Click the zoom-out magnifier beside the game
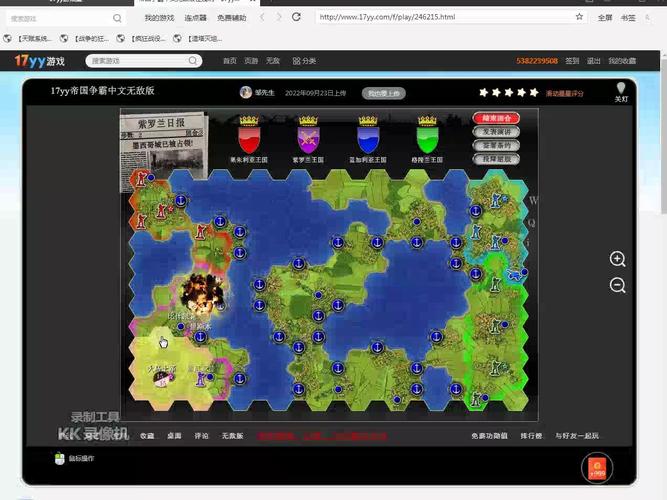The height and width of the screenshot is (500, 667). point(617,285)
